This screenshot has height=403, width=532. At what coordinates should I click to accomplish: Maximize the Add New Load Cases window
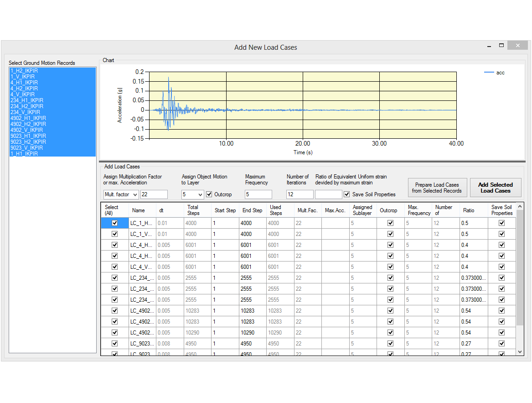[x=501, y=45]
